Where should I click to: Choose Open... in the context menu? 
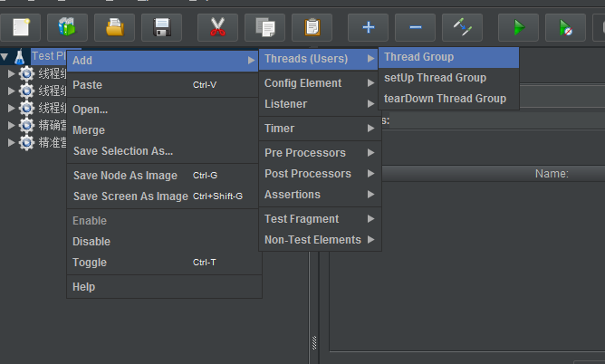[164, 110]
